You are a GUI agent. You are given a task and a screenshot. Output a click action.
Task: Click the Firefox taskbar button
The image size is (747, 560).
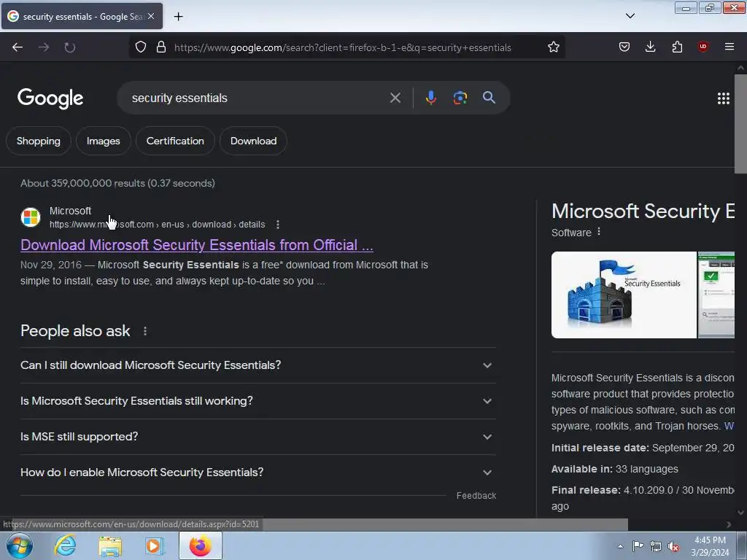201,545
